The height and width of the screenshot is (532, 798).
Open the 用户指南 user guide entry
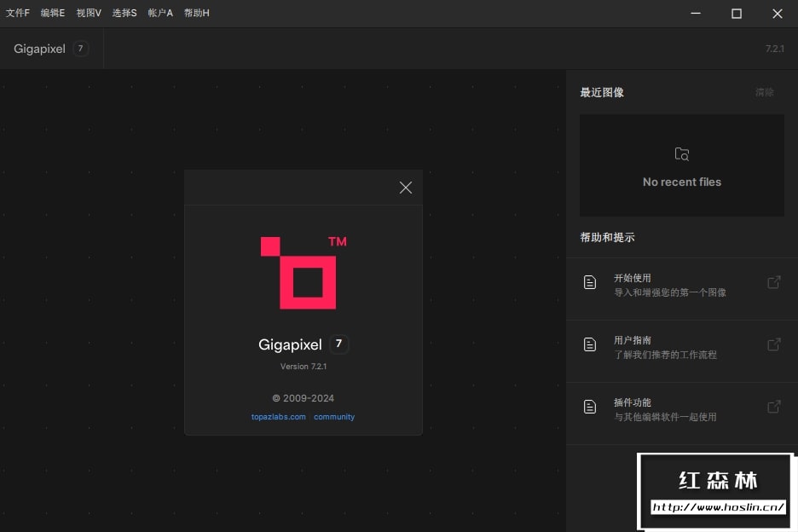tap(682, 351)
